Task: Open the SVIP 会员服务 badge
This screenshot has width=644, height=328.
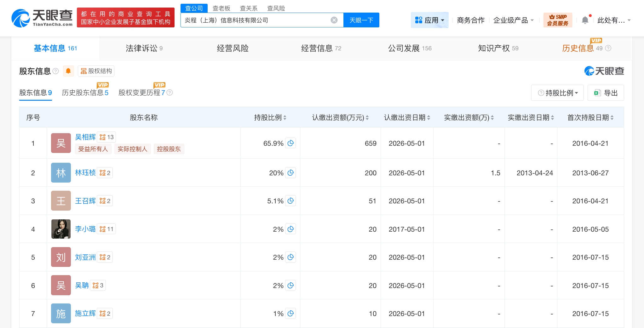Action: (557, 20)
